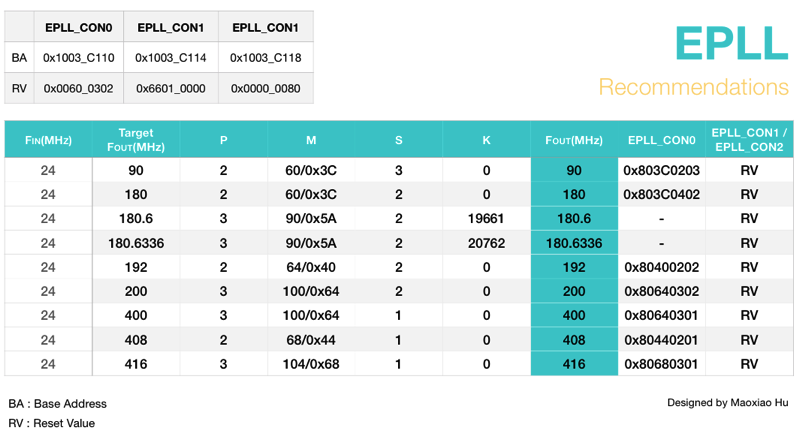Click the 0x1003_C118 address cell
The height and width of the screenshot is (431, 800).
(266, 58)
